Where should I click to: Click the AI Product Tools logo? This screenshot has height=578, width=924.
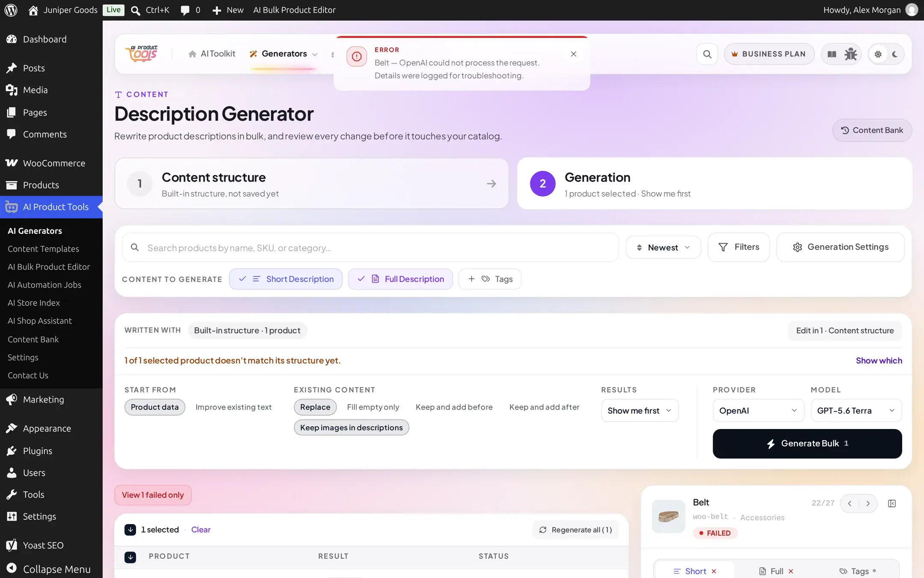coord(142,54)
